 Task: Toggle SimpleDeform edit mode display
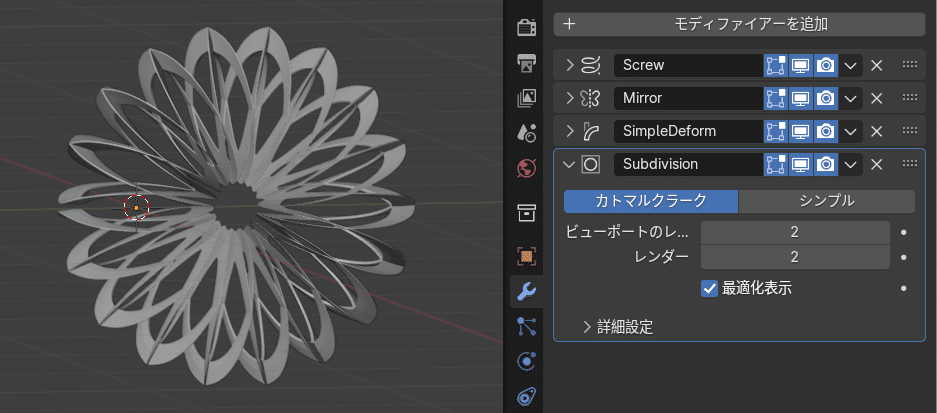[x=776, y=131]
